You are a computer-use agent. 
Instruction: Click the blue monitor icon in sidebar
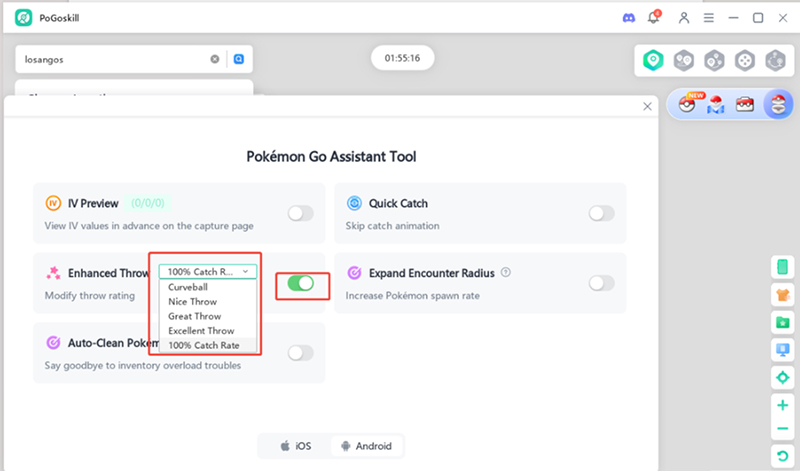coord(783,350)
